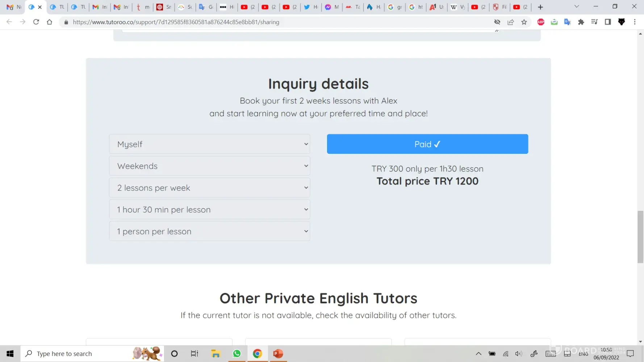Open Task View on the taskbar

(x=195, y=354)
